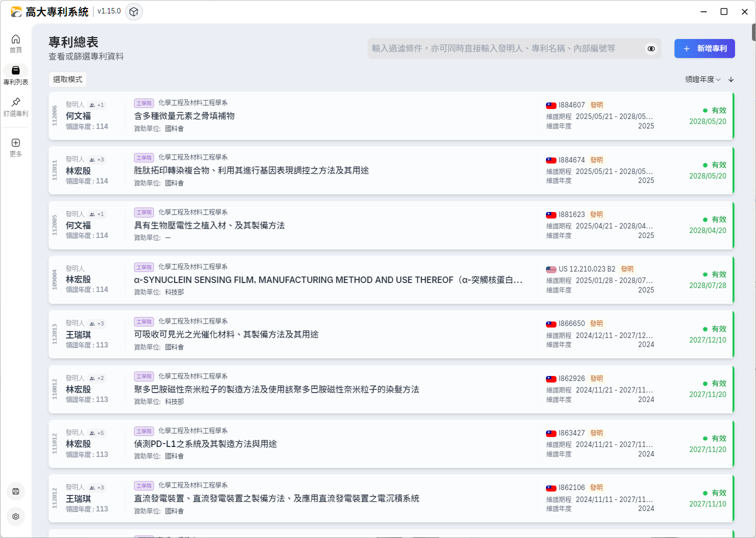The width and height of the screenshot is (756, 538).
Task: Open settings via the hexagon nut icon
Action: click(15, 516)
